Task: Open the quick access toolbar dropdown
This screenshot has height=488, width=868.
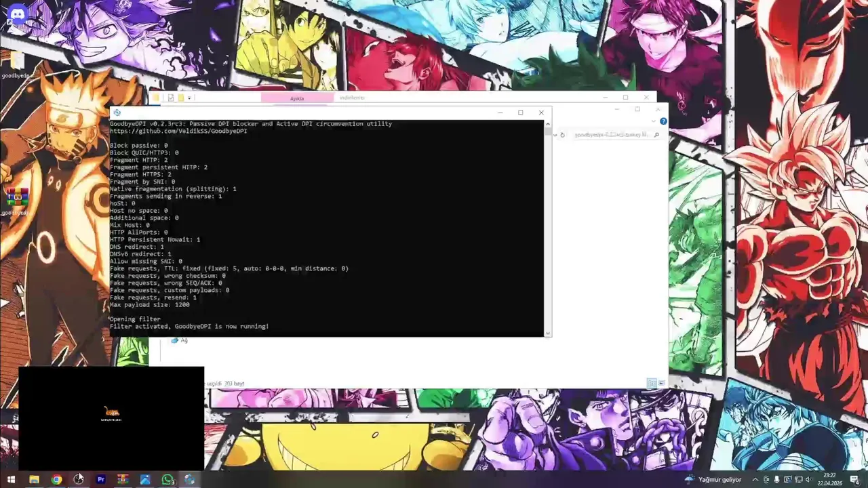Action: click(x=189, y=98)
